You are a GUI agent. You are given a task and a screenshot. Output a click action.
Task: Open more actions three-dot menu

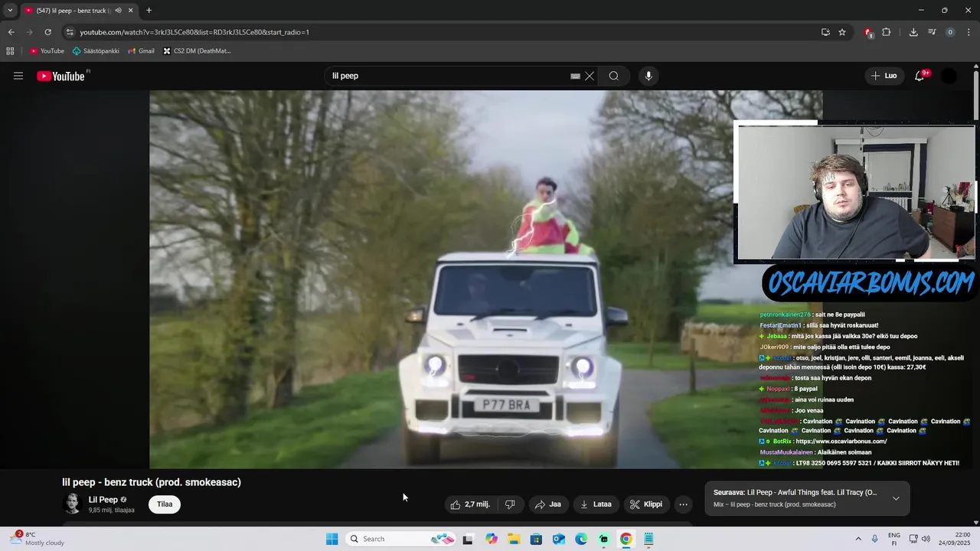tap(684, 504)
